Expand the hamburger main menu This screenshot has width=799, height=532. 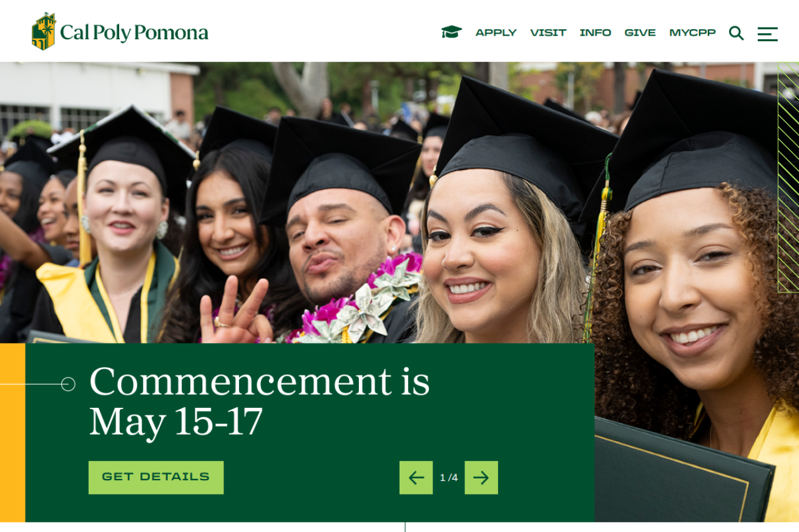click(767, 34)
